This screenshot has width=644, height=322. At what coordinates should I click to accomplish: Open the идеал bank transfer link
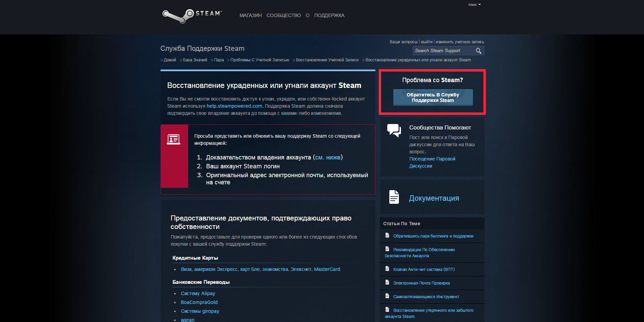point(188,320)
